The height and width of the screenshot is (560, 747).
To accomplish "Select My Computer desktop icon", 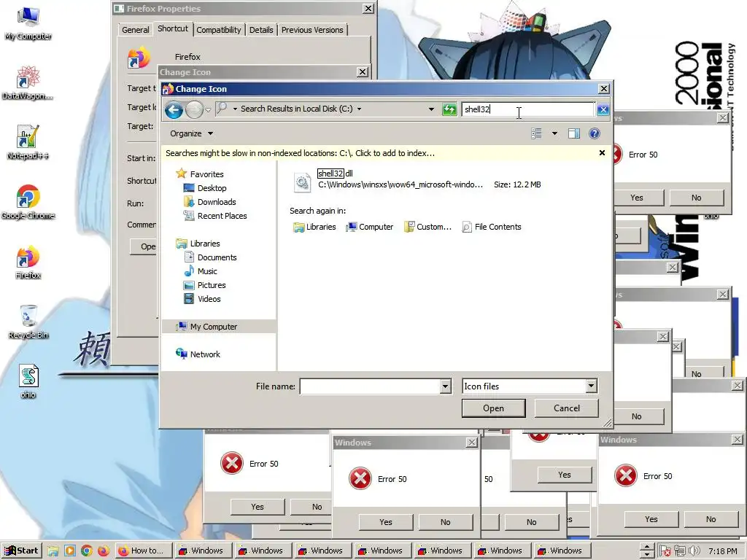I will (28, 24).
